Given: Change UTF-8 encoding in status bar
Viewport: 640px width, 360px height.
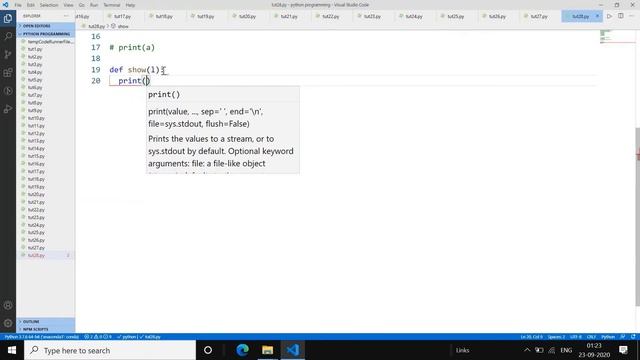Looking at the screenshot, I should [x=576, y=337].
